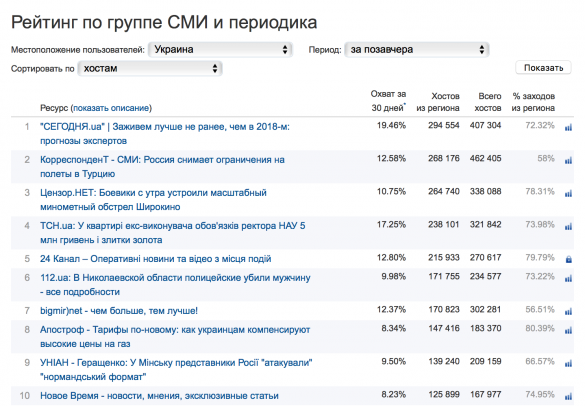Click the Показать button
585x406 pixels.
tap(543, 68)
